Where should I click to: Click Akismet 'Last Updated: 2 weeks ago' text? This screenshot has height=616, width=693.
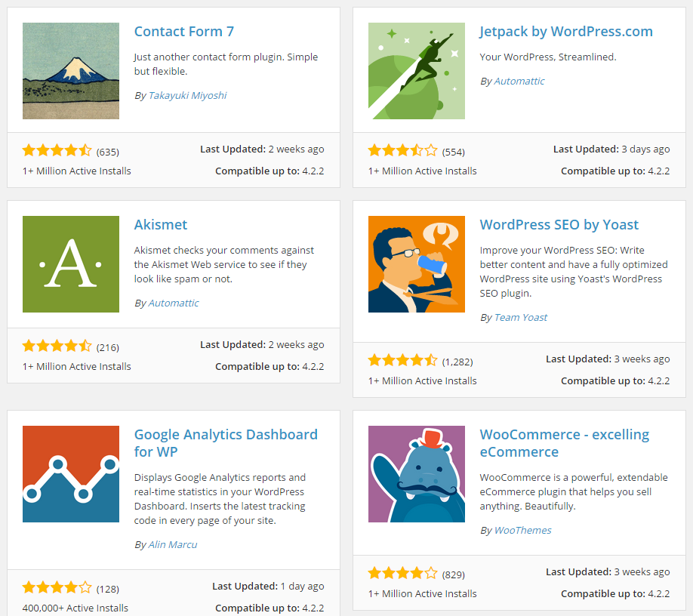[262, 345]
